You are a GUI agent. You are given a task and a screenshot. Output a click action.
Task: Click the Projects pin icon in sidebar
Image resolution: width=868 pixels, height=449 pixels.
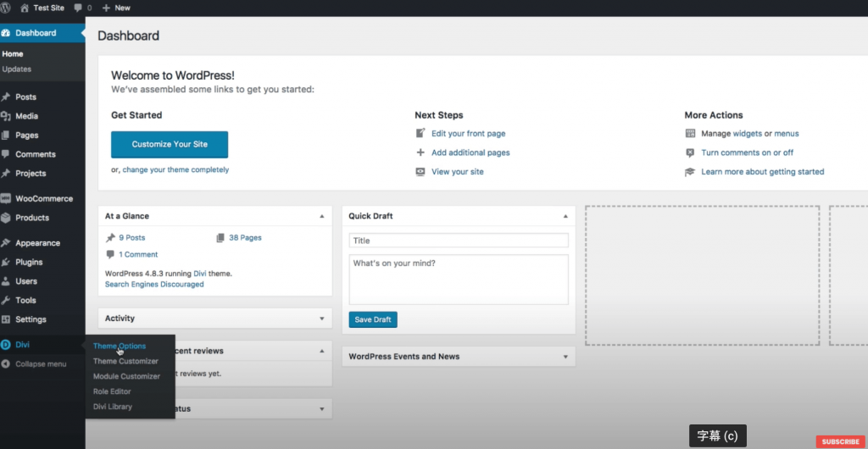coord(6,173)
